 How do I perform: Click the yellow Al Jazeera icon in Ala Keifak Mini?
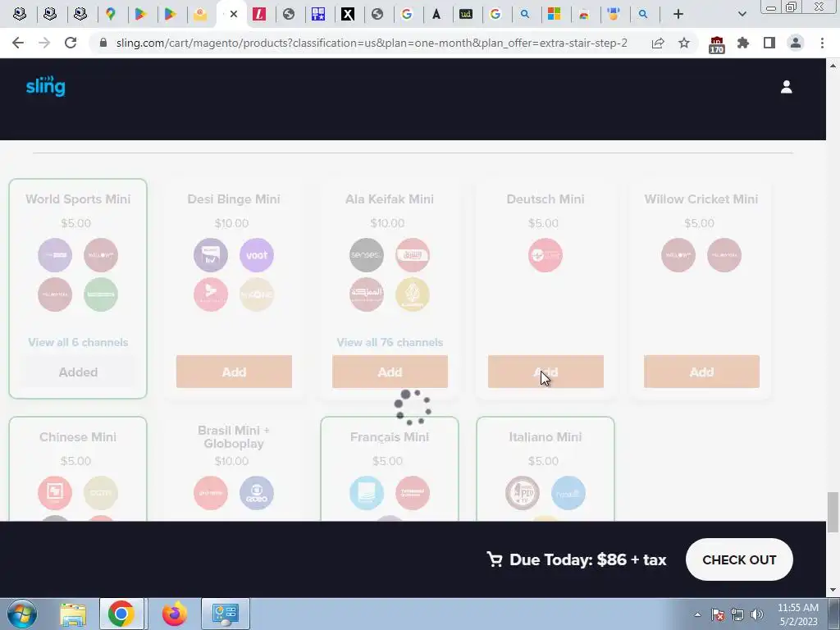click(413, 294)
